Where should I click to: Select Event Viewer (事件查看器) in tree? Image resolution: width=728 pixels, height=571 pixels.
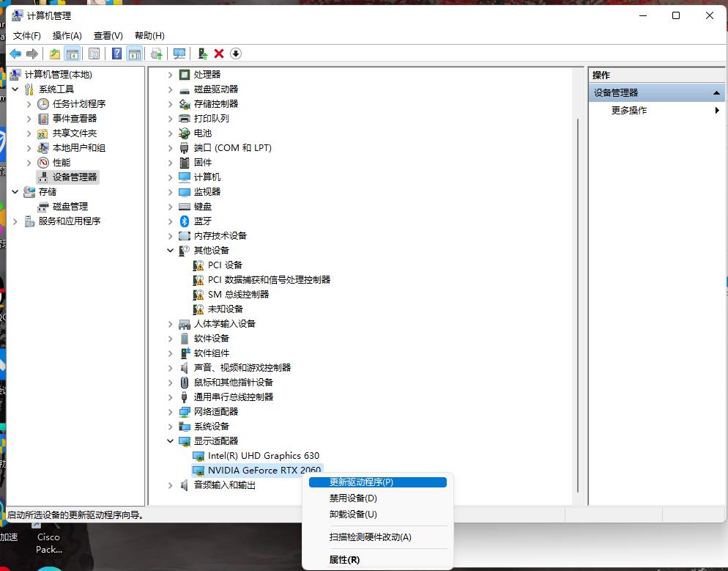74,119
